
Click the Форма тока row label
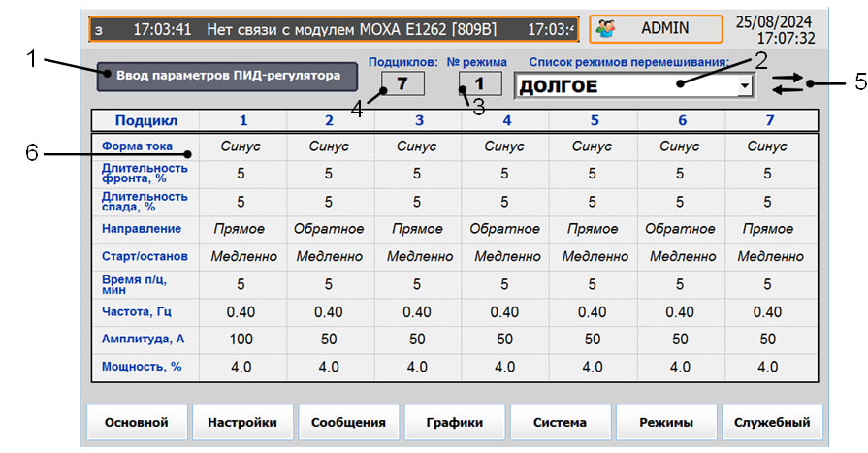click(137, 146)
